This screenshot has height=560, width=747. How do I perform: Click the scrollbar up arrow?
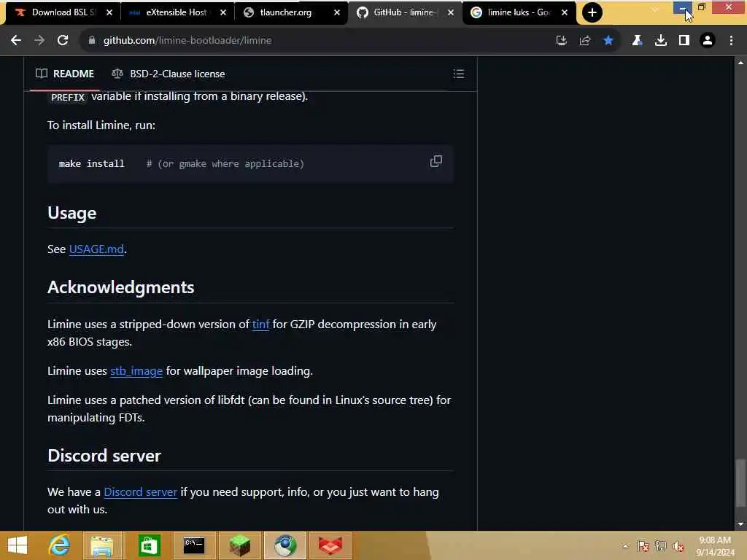(x=740, y=63)
